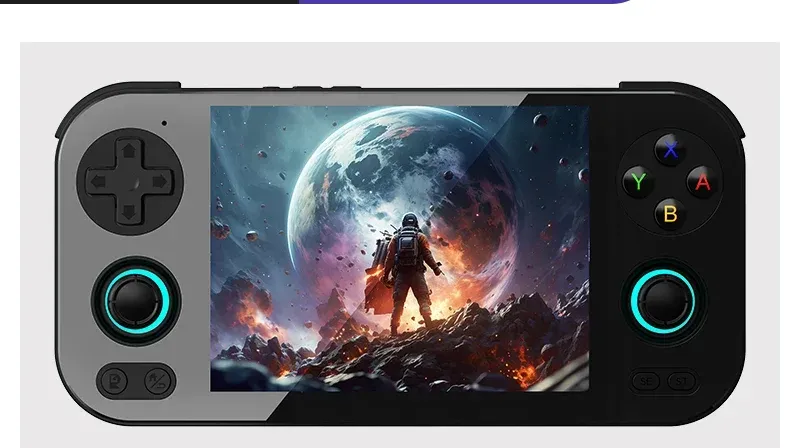Click the astronaut on the console screen
The image size is (800, 448).
tap(406, 273)
